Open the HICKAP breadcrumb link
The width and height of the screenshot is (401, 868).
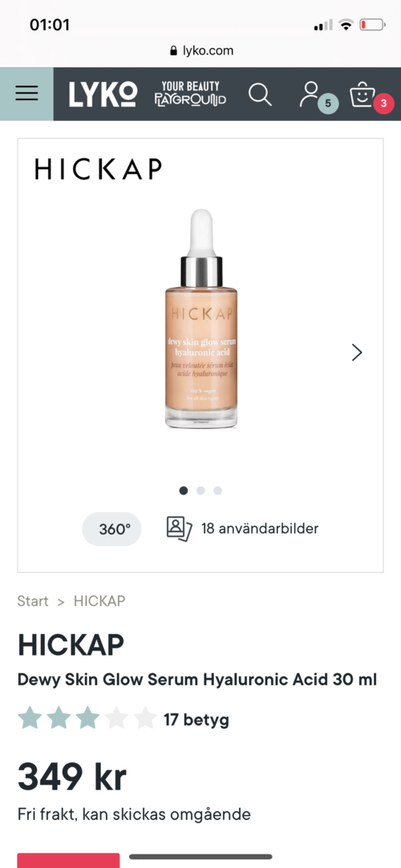click(x=99, y=601)
